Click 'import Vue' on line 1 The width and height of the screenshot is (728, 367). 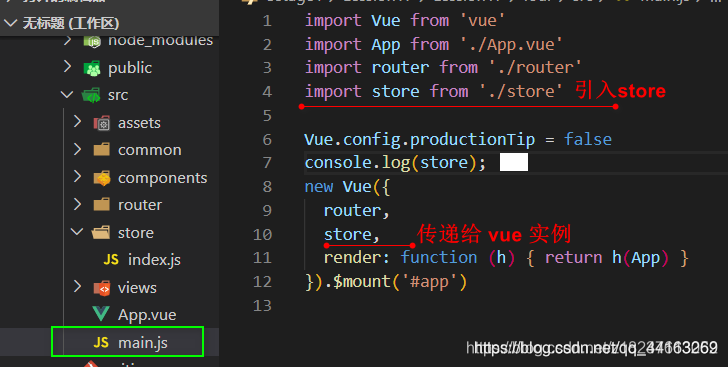[x=352, y=20]
